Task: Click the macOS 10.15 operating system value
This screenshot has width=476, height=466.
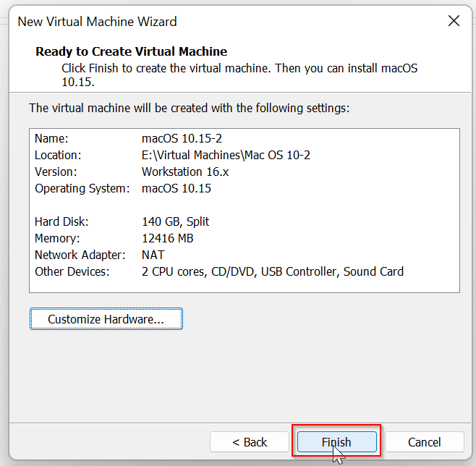Action: (176, 188)
